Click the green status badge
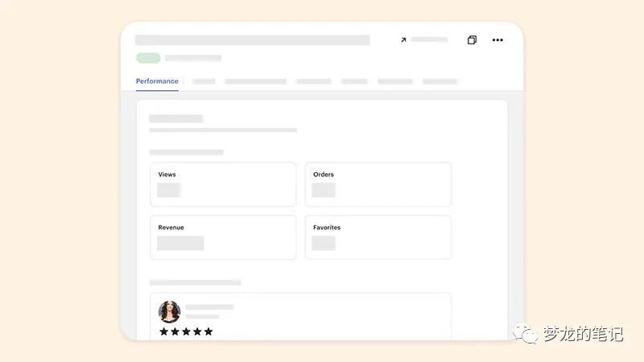 (x=148, y=58)
